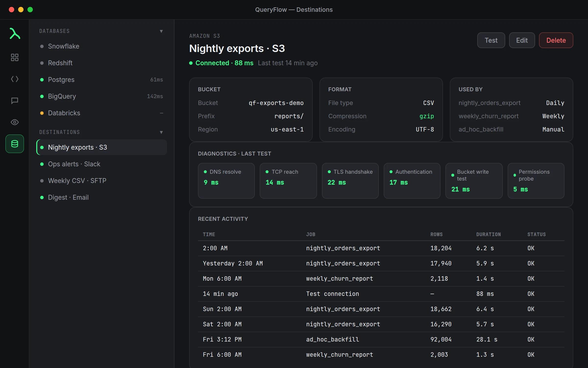Screen dimensions: 588x368
Task: Open the BigQuery connection
Action: pos(102,96)
